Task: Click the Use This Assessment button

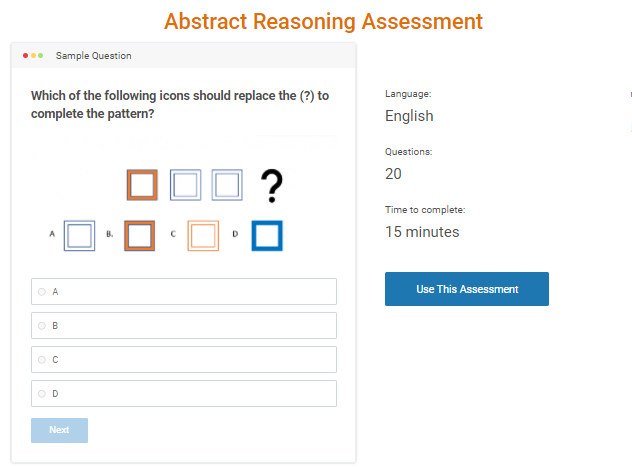Action: coord(467,289)
